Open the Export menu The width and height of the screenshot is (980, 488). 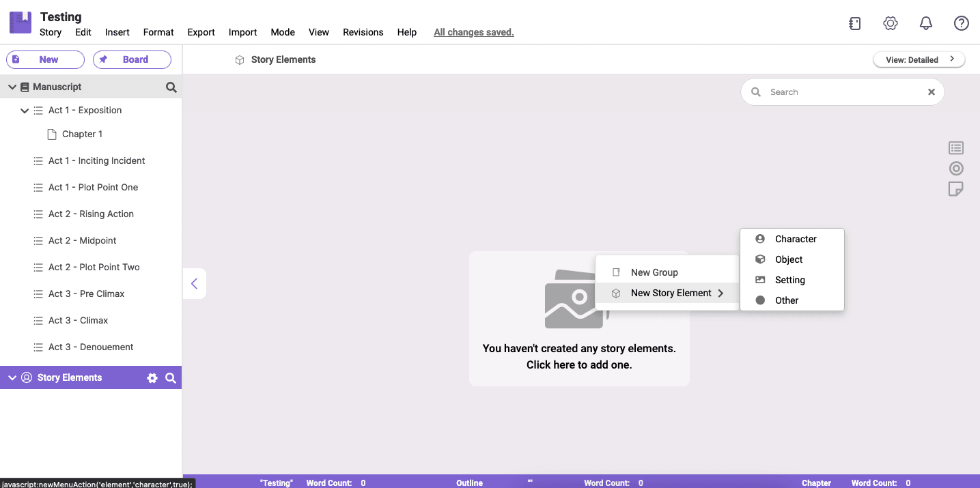[201, 32]
